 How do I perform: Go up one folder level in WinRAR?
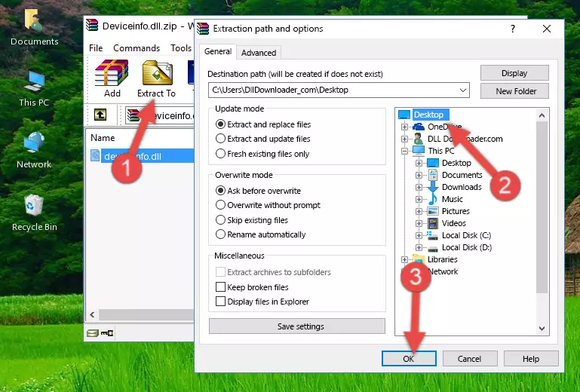[x=100, y=115]
